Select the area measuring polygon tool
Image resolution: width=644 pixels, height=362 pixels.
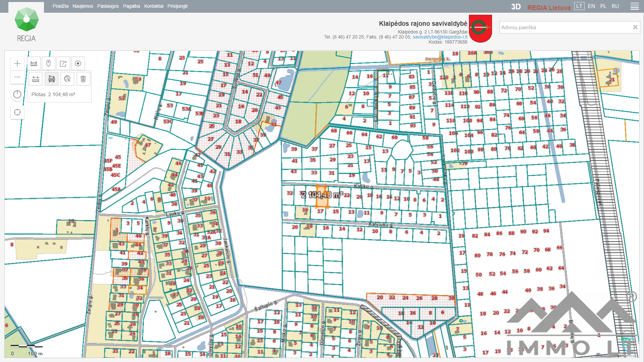[52, 79]
